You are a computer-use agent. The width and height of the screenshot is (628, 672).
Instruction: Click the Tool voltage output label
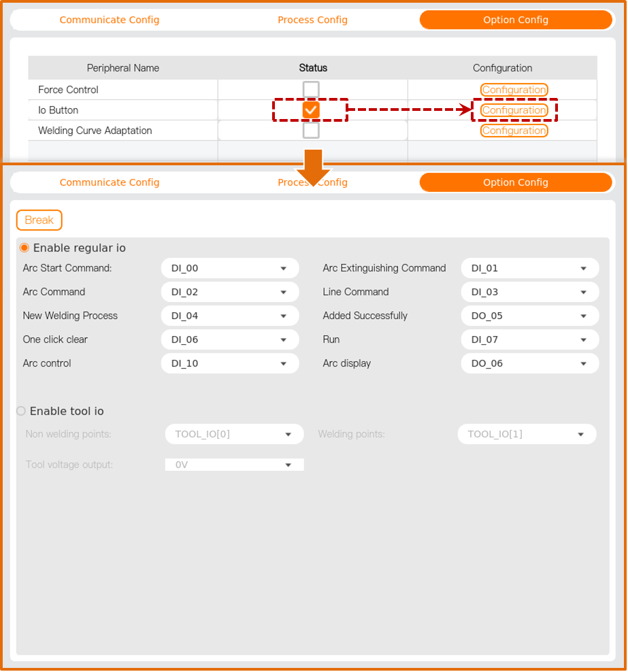point(69,465)
